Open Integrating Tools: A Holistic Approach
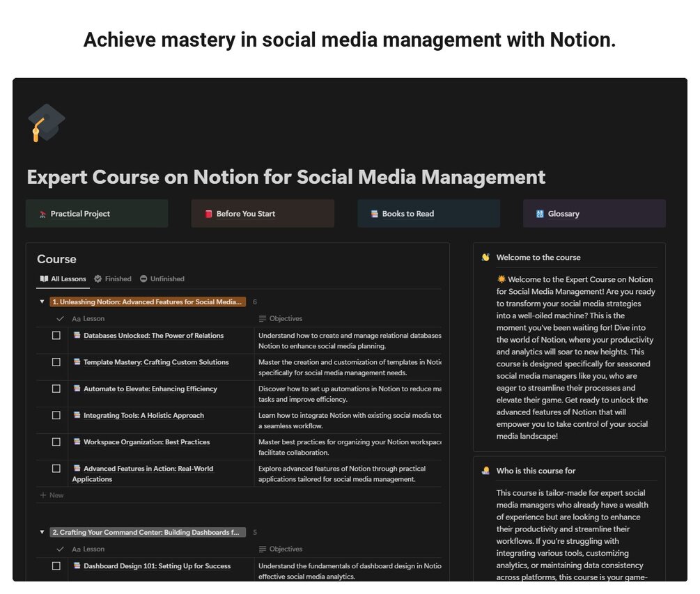700x594 pixels. tap(143, 416)
